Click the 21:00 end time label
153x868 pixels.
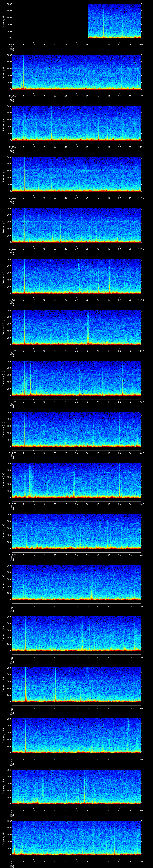[141, 606]
